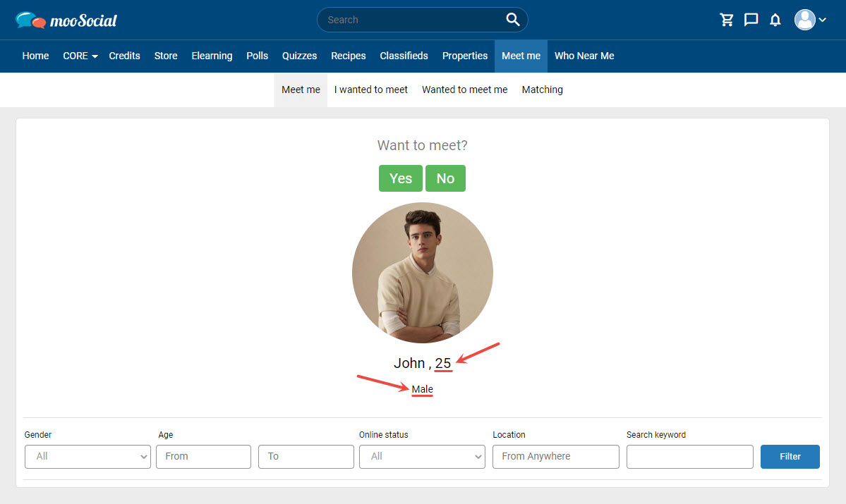The width and height of the screenshot is (846, 504).
Task: Open the Classifieds menu item
Action: (x=404, y=56)
